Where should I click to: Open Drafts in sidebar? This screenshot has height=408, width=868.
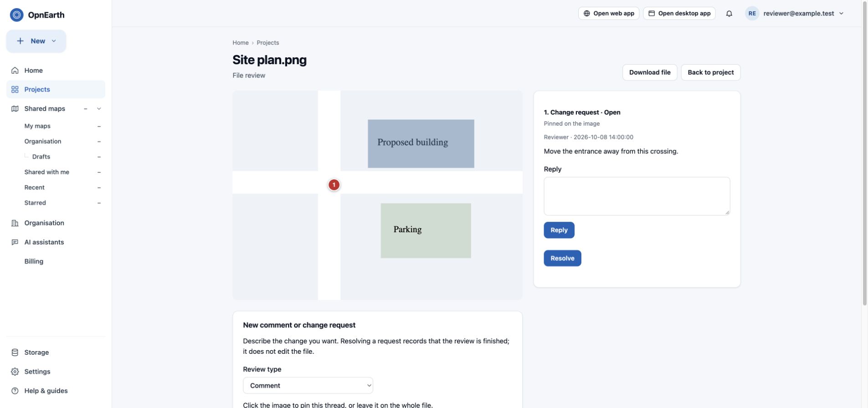tap(41, 157)
